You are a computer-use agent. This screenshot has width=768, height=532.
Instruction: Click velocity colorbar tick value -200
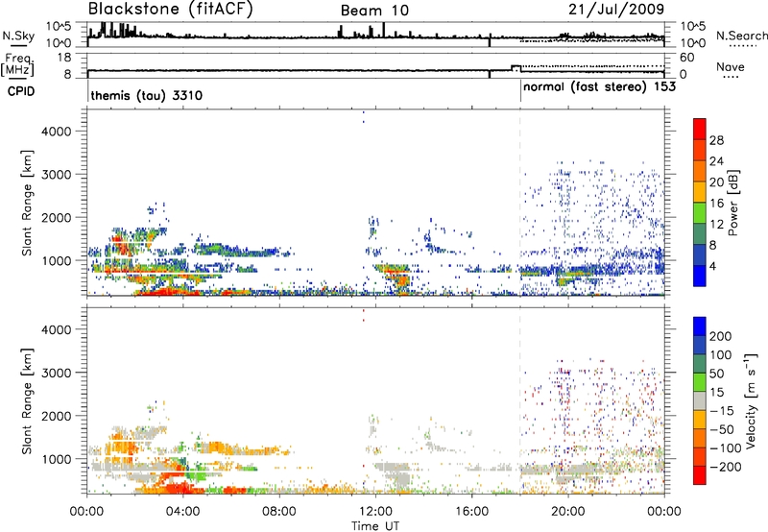pos(725,467)
